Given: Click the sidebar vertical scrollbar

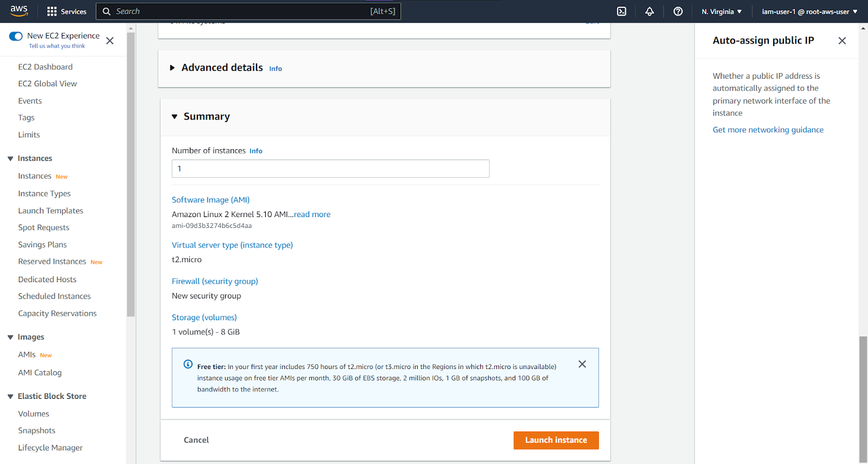Looking at the screenshot, I should (x=131, y=175).
